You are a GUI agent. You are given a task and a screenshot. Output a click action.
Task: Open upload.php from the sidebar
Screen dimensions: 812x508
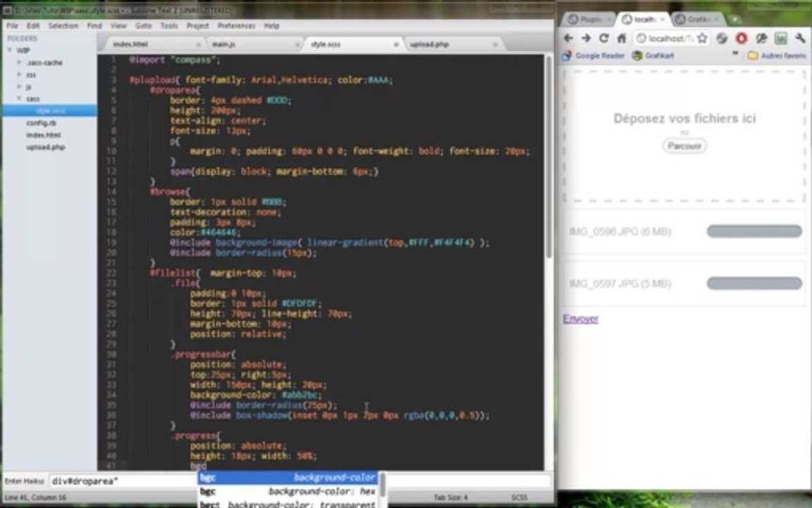46,147
